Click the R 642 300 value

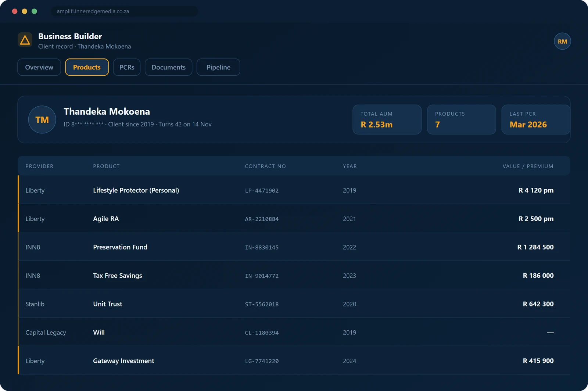[538, 304]
